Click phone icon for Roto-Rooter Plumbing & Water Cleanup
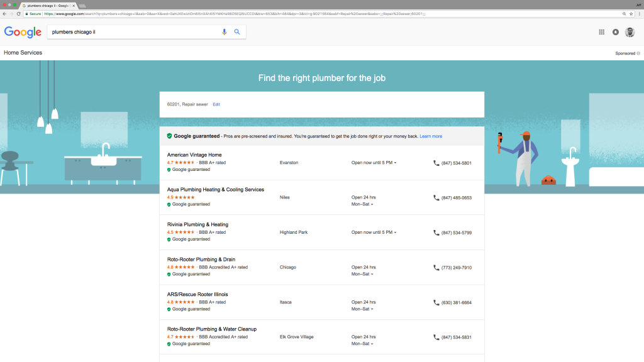This screenshot has width=644, height=362. point(436,337)
